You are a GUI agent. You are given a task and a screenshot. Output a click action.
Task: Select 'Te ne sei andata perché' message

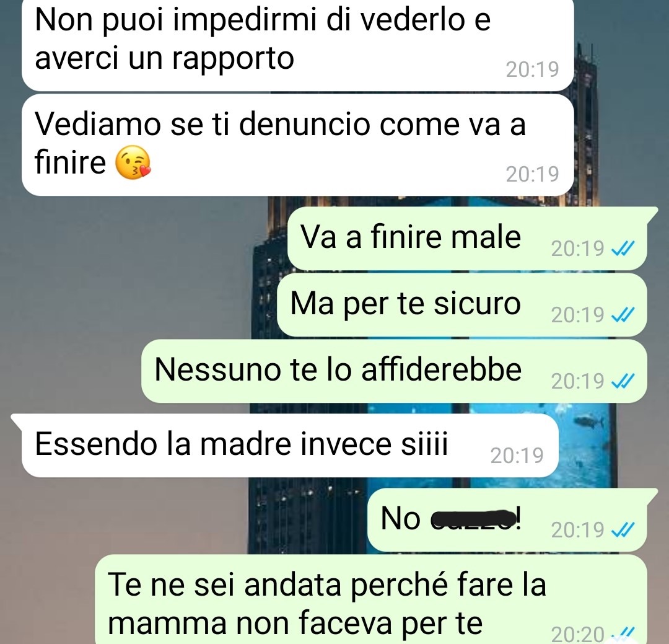tap(371, 599)
